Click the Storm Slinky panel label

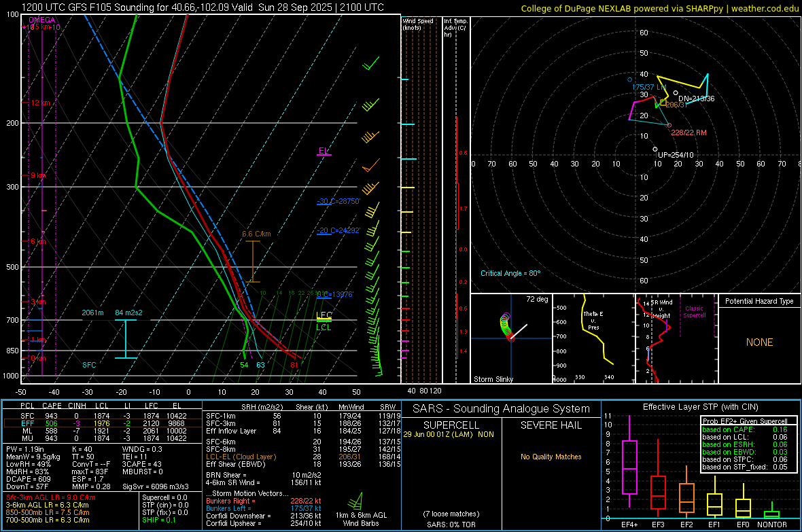coord(493,379)
